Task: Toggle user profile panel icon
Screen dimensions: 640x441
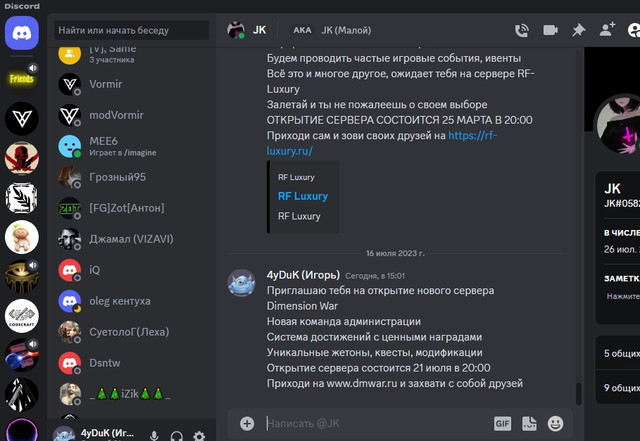Action: pyautogui.click(x=634, y=30)
